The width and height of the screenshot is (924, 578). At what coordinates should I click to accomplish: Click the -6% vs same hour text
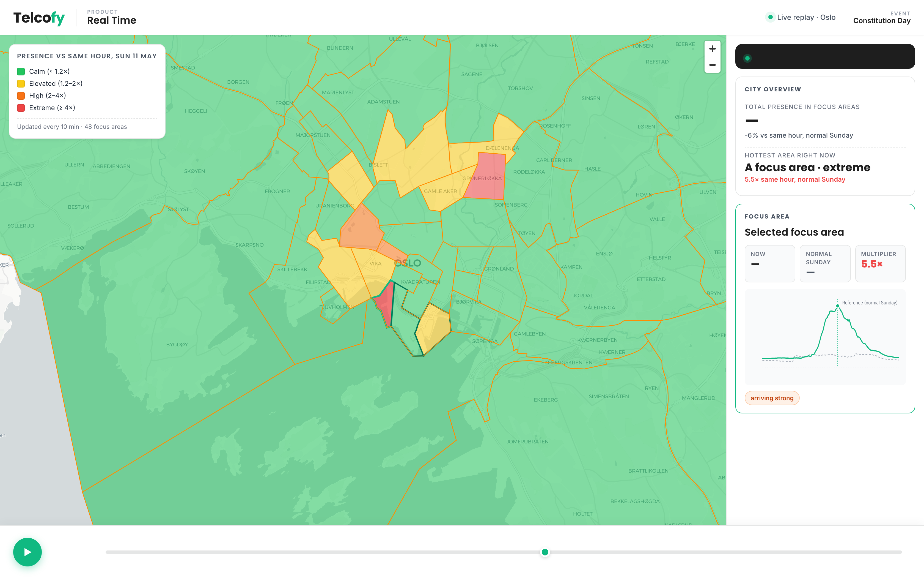point(798,135)
